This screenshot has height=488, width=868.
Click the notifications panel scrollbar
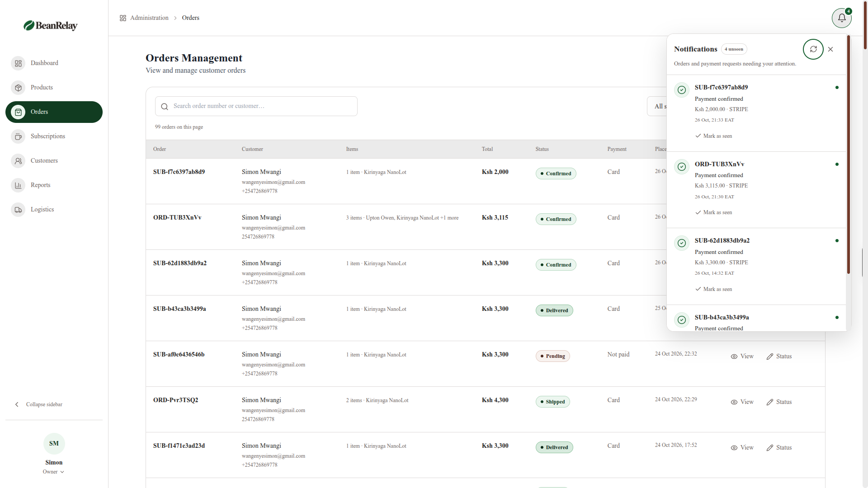coord(849,155)
